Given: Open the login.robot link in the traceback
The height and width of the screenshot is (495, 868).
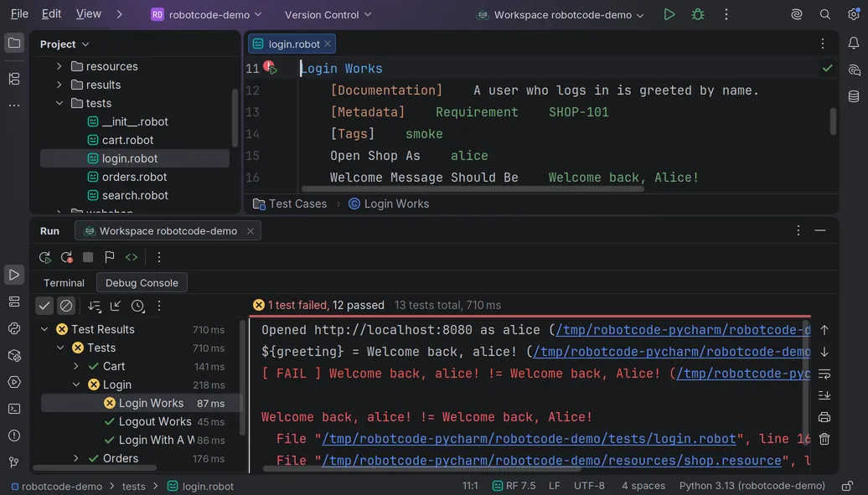Looking at the screenshot, I should click(x=530, y=439).
